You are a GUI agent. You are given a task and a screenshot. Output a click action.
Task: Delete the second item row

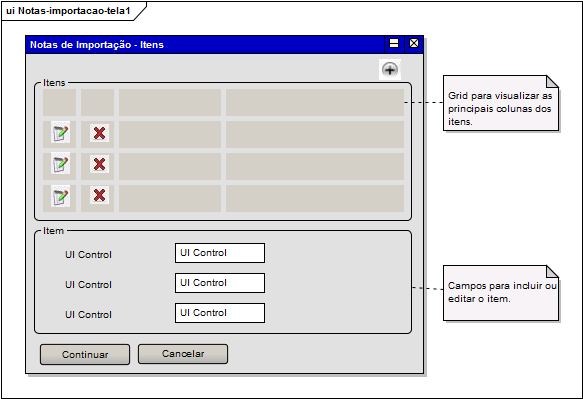pyautogui.click(x=99, y=164)
